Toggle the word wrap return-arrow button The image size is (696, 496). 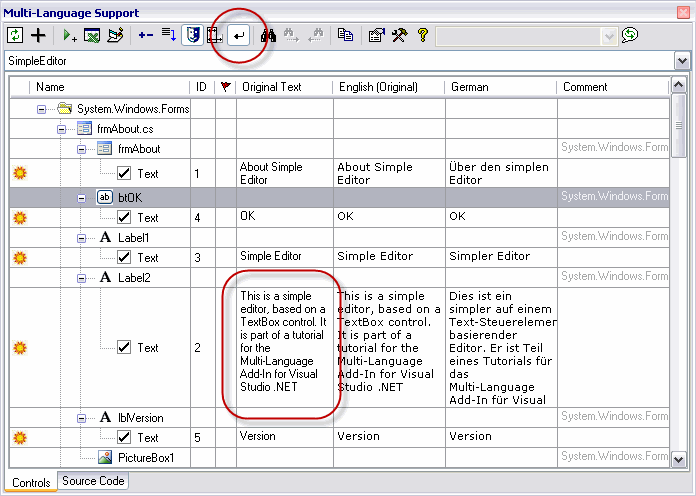coord(238,35)
